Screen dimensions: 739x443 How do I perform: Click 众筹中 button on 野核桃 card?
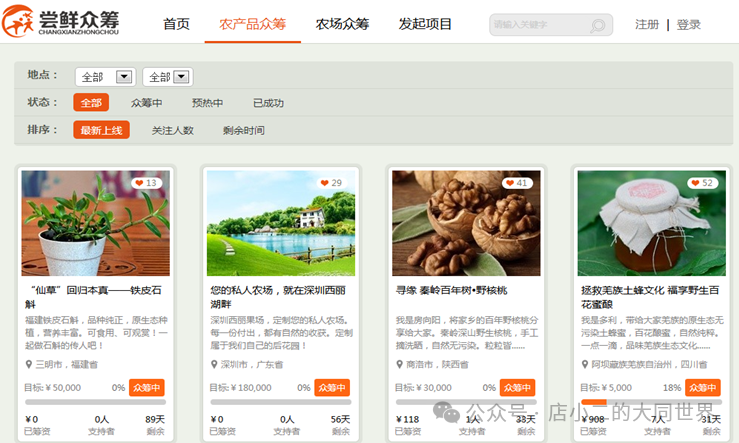pos(517,387)
